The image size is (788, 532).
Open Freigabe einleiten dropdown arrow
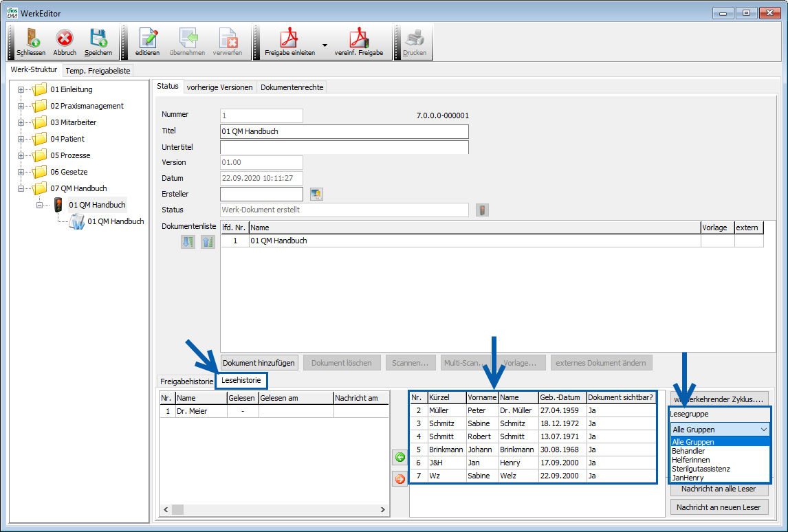click(325, 44)
